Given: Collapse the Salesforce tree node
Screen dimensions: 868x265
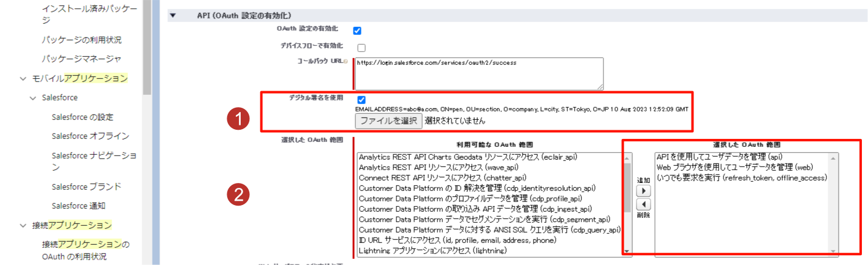Looking at the screenshot, I should (x=32, y=98).
